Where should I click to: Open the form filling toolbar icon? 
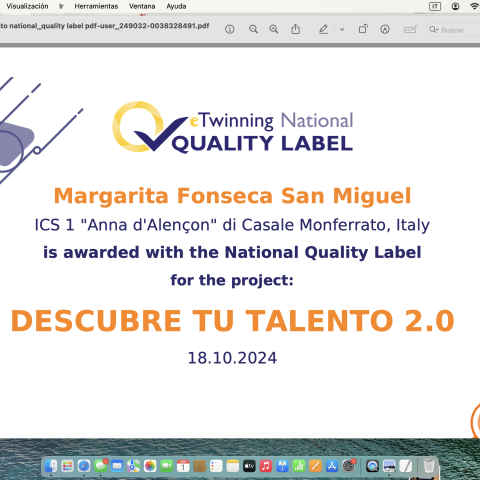[410, 30]
